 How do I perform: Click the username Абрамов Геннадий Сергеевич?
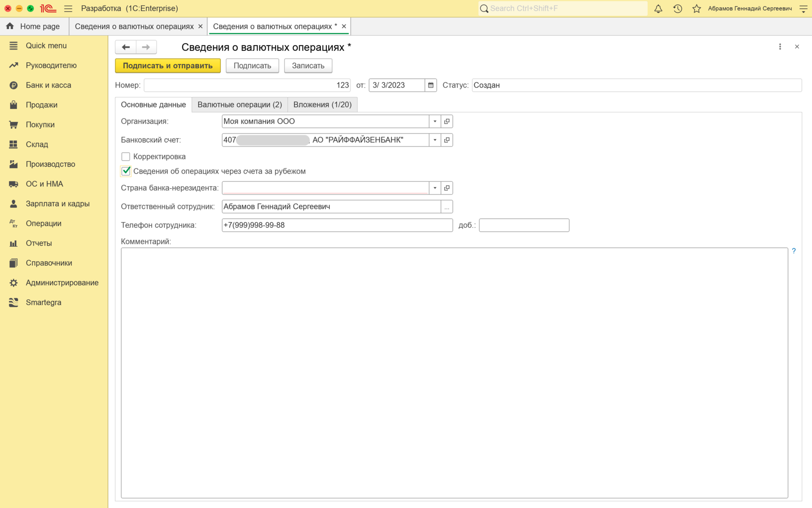point(750,8)
